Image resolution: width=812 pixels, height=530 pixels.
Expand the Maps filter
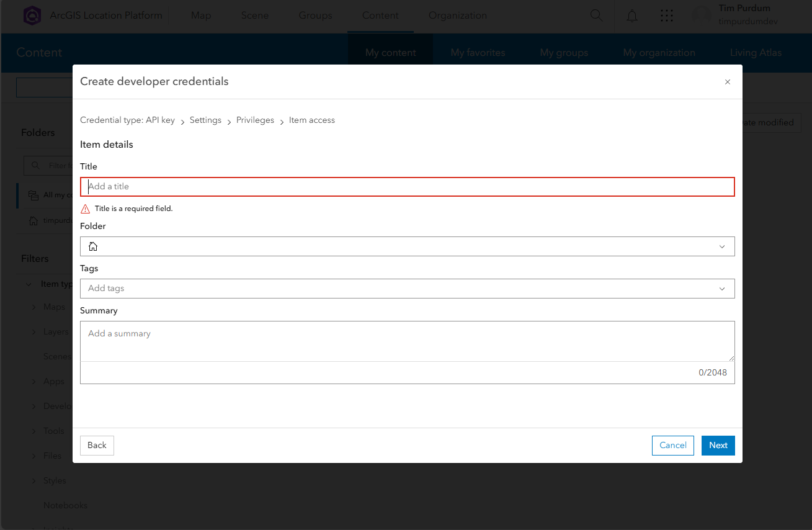click(x=34, y=307)
